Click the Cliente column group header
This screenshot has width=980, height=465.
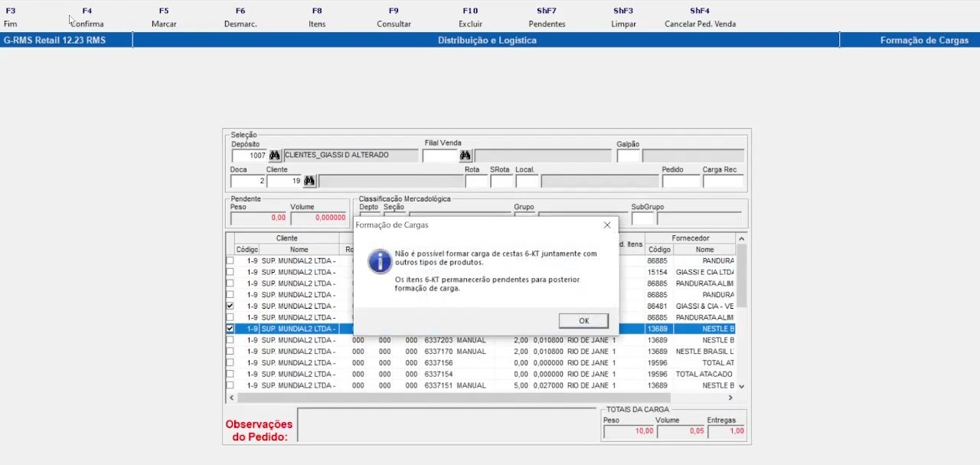tap(287, 238)
